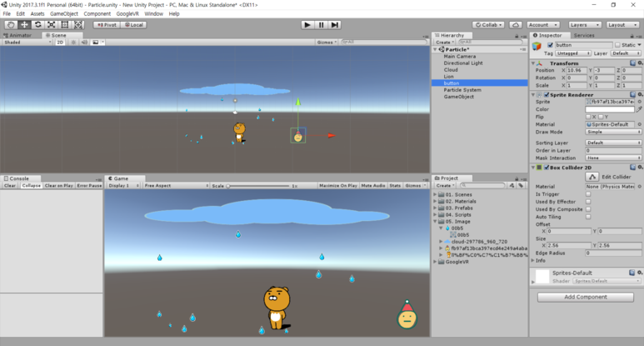This screenshot has height=346, width=644.
Task: Open the Shaded draw mode dropdown
Action: pos(27,42)
